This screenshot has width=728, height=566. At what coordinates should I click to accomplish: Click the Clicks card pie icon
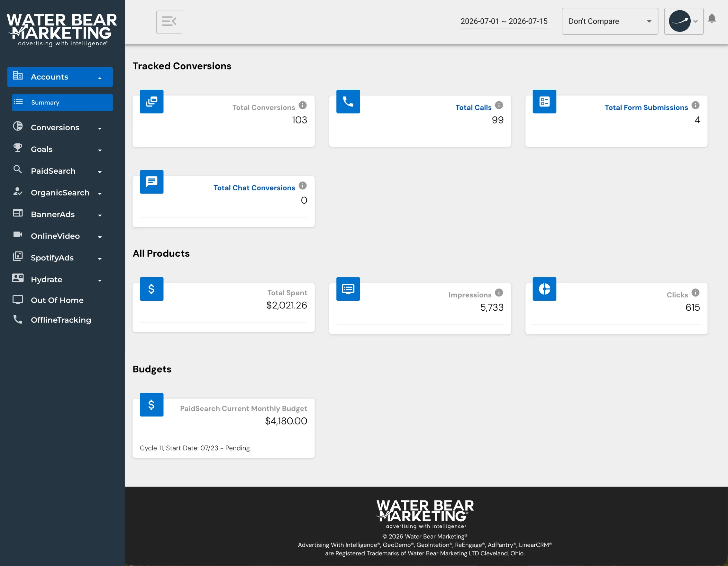(x=544, y=289)
